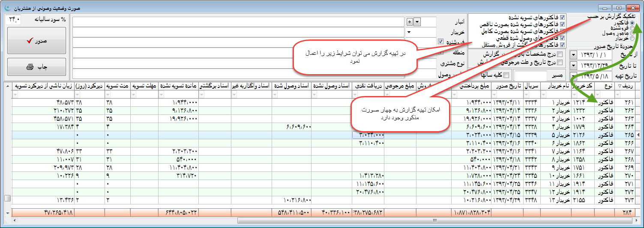Open the تا تاریخ date dropdown
The image size is (644, 228).
pos(574,65)
